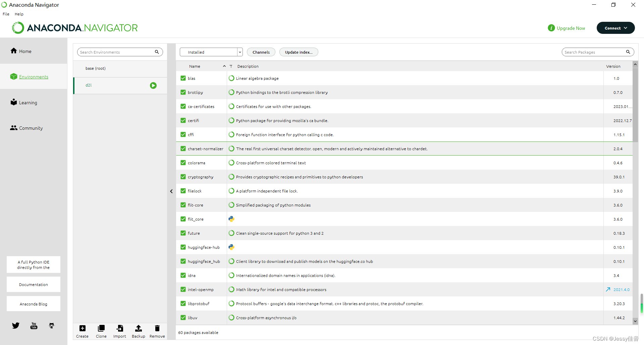Click the Channels button

tap(261, 52)
